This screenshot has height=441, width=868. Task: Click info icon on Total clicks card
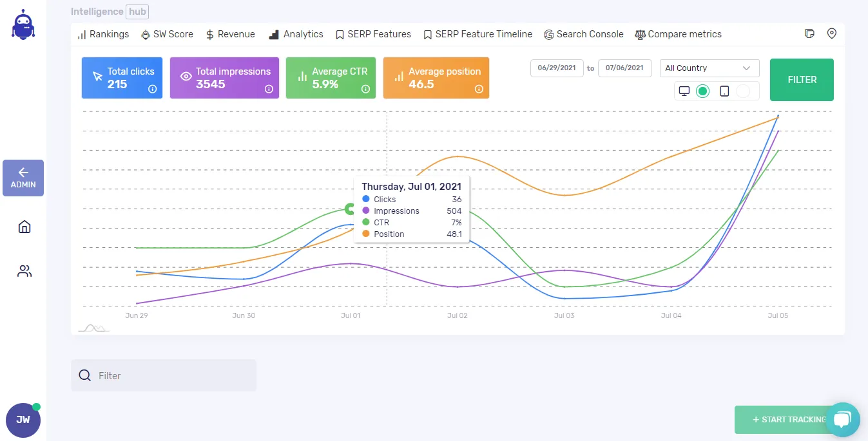[x=153, y=89]
